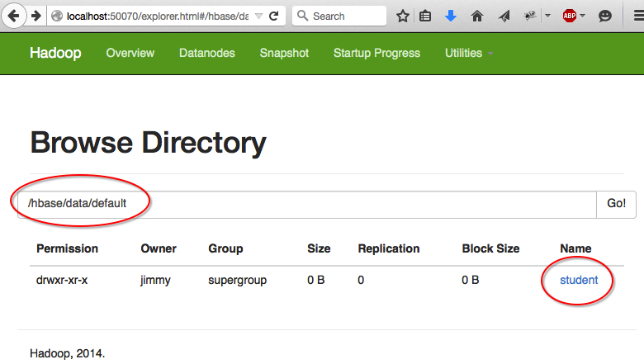
Task: Click the Owner column header
Action: click(159, 248)
